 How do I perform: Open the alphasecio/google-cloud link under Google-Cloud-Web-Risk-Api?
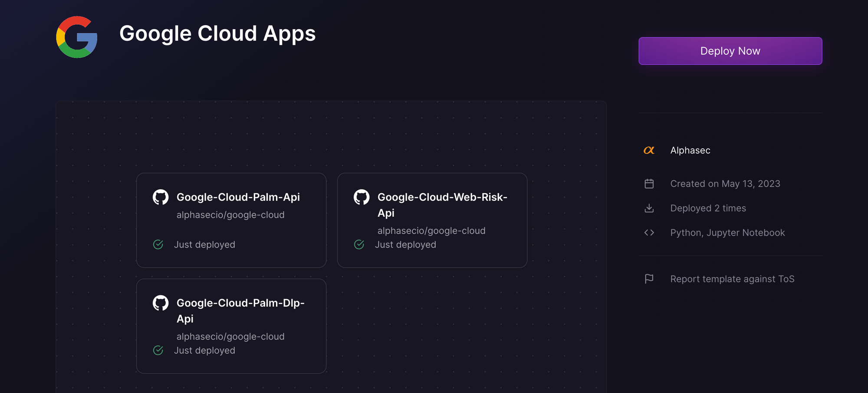pyautogui.click(x=431, y=231)
